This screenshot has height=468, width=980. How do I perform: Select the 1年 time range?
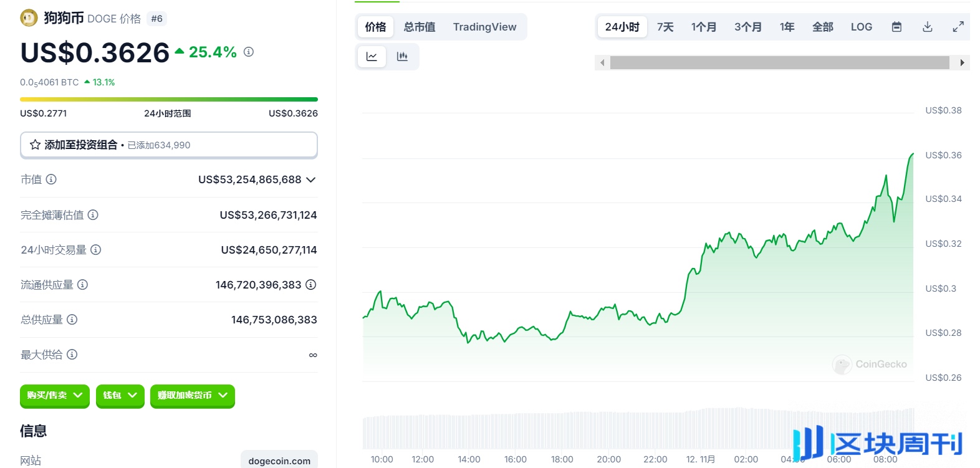tap(787, 27)
